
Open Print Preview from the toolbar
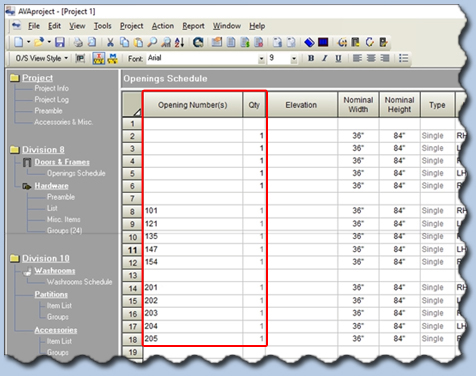tap(92, 42)
